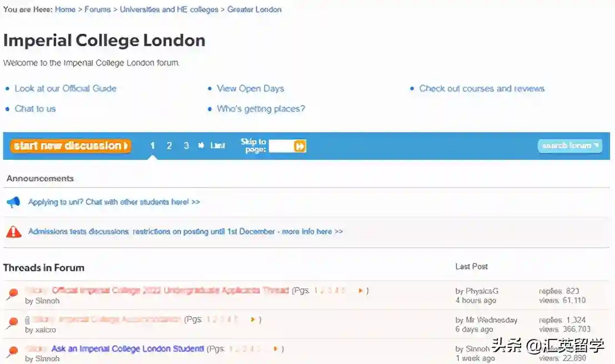This screenshot has height=364, width=615.
Task: Click the megaphone announcement icon
Action: (x=13, y=203)
